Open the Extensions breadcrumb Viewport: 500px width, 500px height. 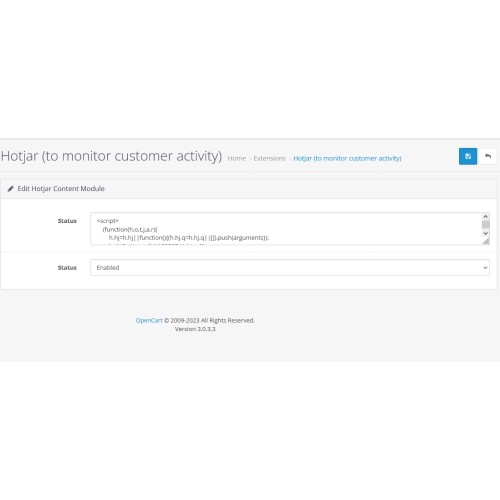(x=269, y=158)
